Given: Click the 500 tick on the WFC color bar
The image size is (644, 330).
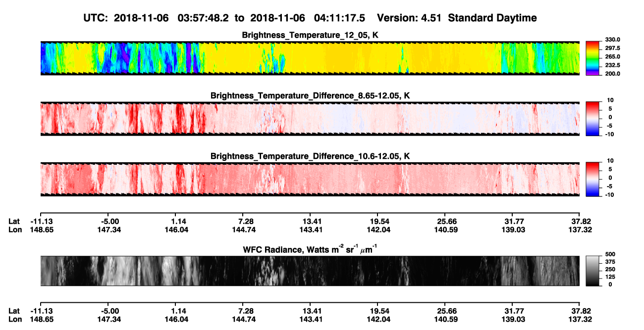Looking at the screenshot, I should tap(610, 254).
